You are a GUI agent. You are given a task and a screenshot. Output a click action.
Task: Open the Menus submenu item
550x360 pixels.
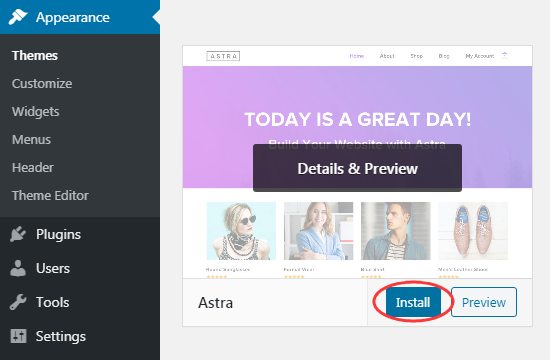coord(31,140)
